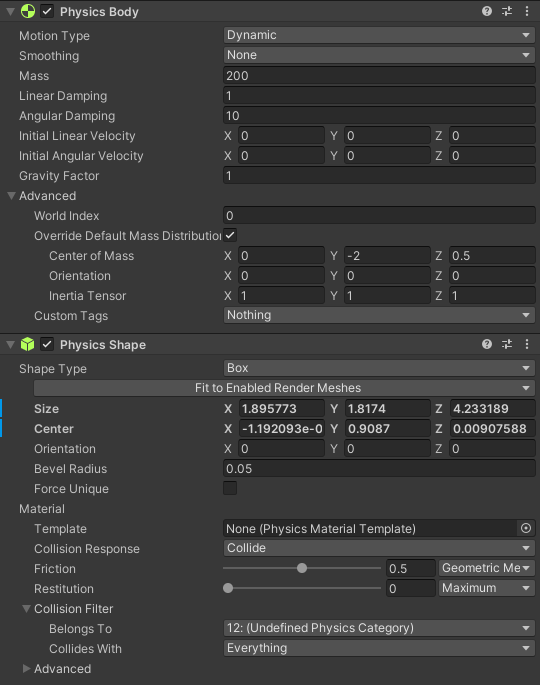This screenshot has width=540, height=685.
Task: Click the Physics Shape cube icon
Action: click(x=28, y=344)
